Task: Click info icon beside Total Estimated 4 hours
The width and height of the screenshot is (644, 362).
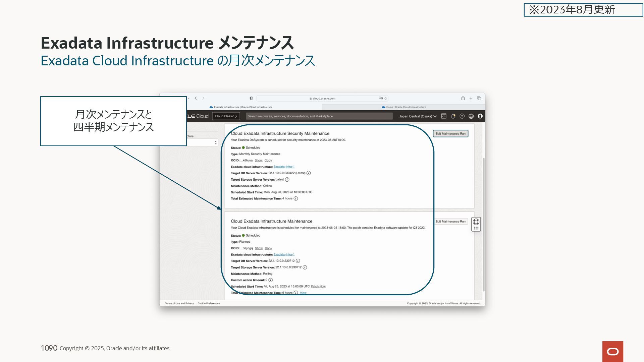Action: pyautogui.click(x=296, y=199)
